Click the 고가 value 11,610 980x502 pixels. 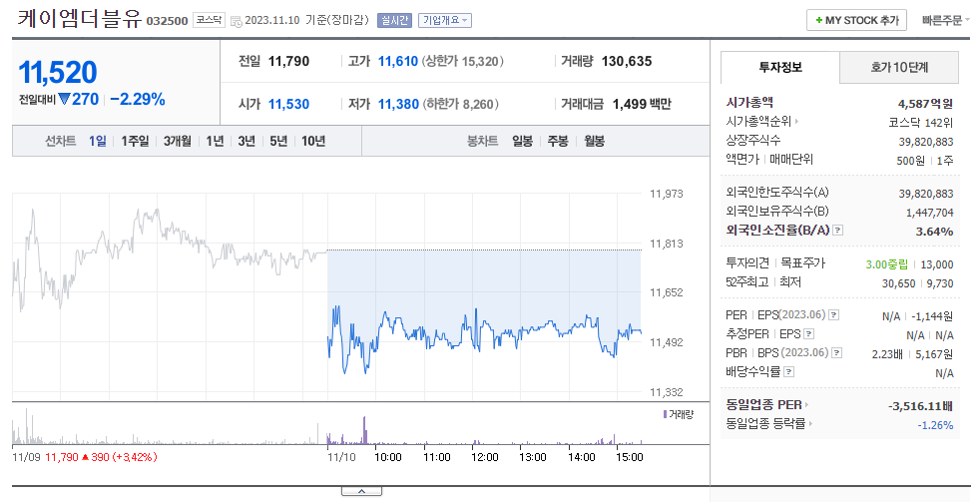[x=398, y=61]
